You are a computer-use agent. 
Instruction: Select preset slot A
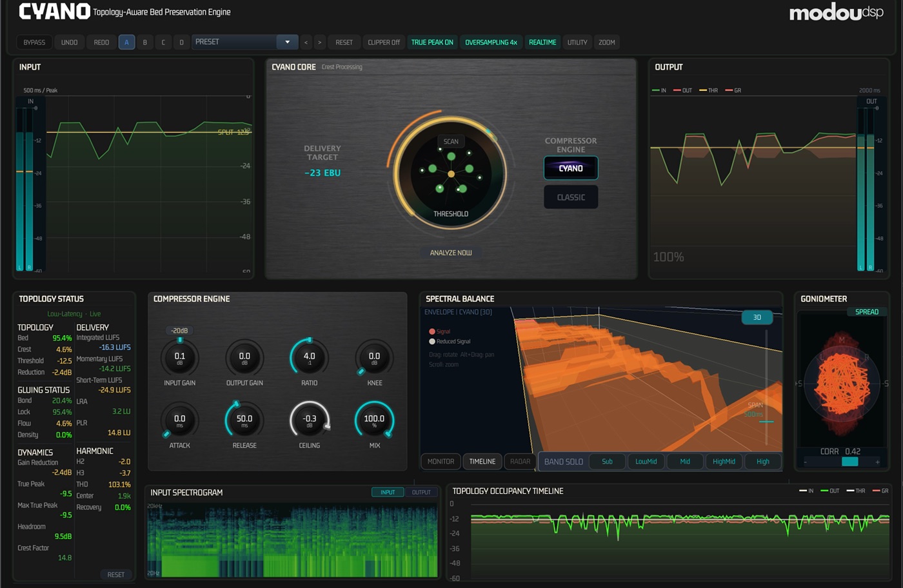tap(126, 43)
